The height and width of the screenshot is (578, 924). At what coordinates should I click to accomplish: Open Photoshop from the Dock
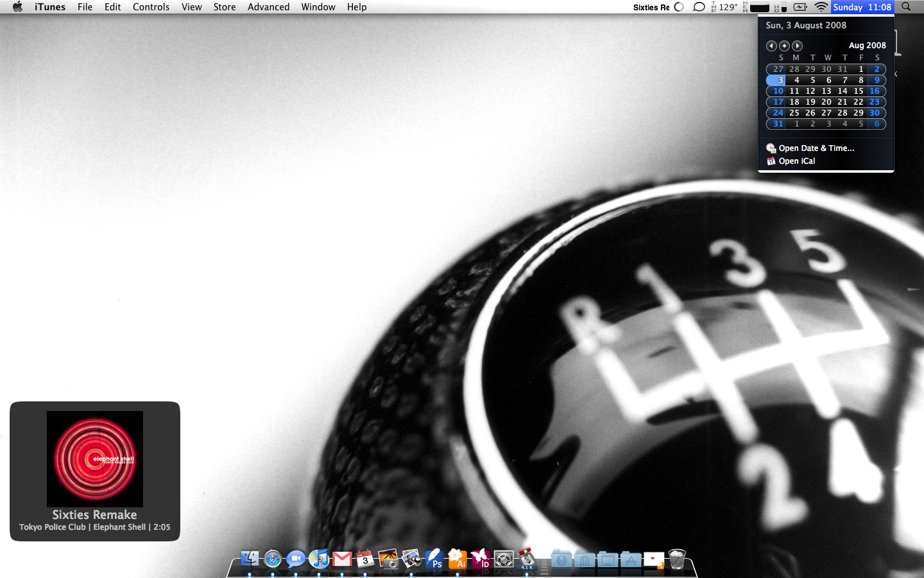tap(434, 559)
